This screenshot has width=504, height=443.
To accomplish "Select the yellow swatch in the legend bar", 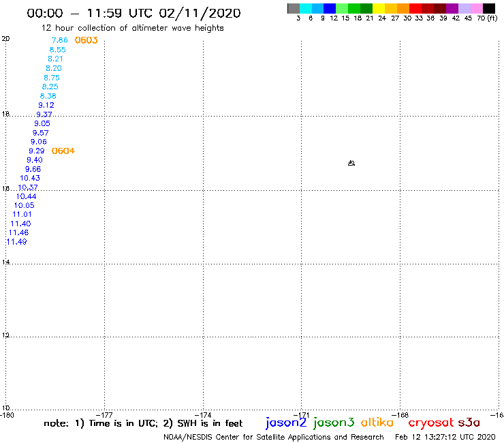I will click(379, 8).
